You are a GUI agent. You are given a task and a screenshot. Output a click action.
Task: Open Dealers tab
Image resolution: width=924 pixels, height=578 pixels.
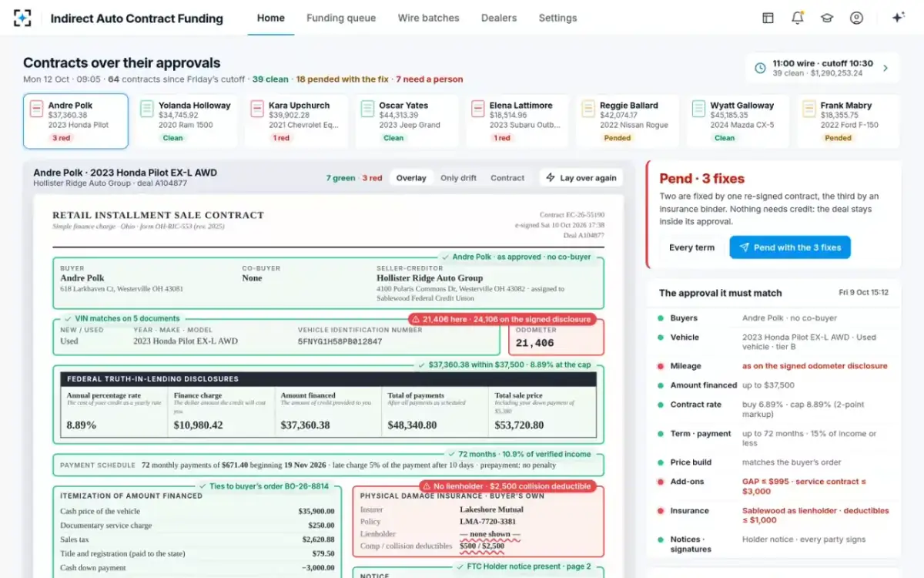(x=499, y=18)
